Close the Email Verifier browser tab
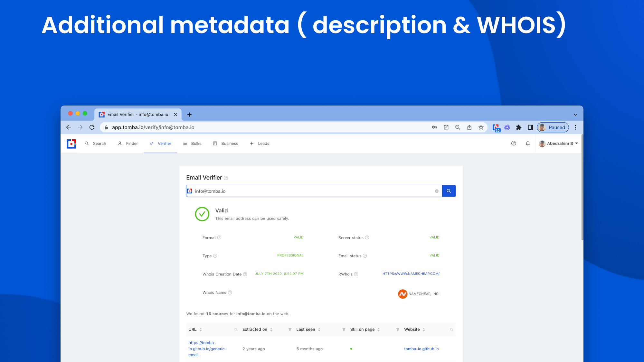 (175, 115)
